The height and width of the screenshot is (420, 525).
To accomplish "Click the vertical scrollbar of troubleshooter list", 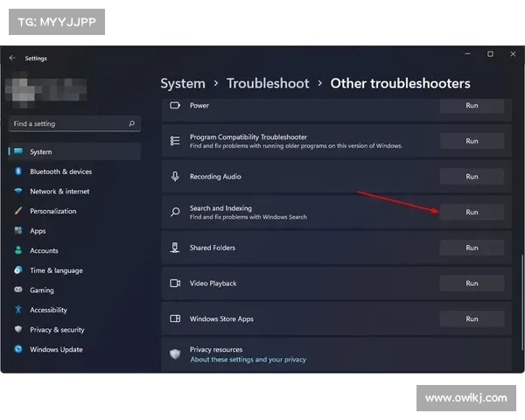I will pos(521,303).
